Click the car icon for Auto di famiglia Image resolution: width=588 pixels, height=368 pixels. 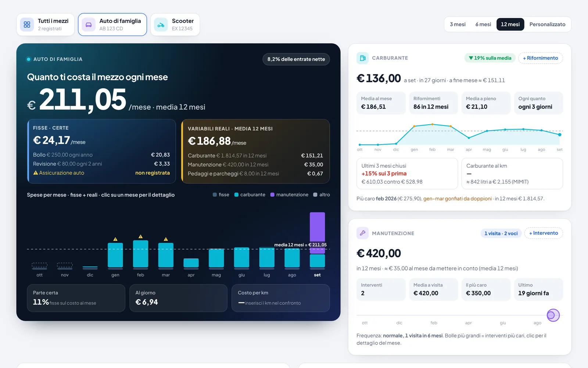pyautogui.click(x=89, y=25)
